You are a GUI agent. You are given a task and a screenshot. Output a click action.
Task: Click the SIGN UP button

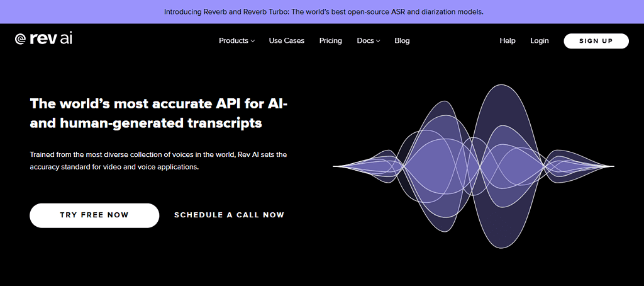pyautogui.click(x=596, y=41)
